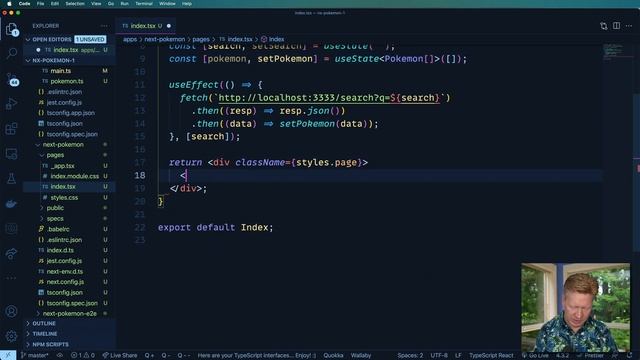Screen dimensions: 640x360
Task: Change encoding via UTF-8
Action: point(439,356)
